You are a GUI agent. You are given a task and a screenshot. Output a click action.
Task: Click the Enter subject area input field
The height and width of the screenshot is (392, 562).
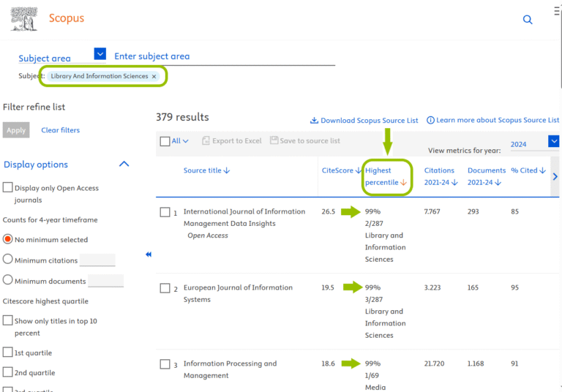click(x=220, y=56)
